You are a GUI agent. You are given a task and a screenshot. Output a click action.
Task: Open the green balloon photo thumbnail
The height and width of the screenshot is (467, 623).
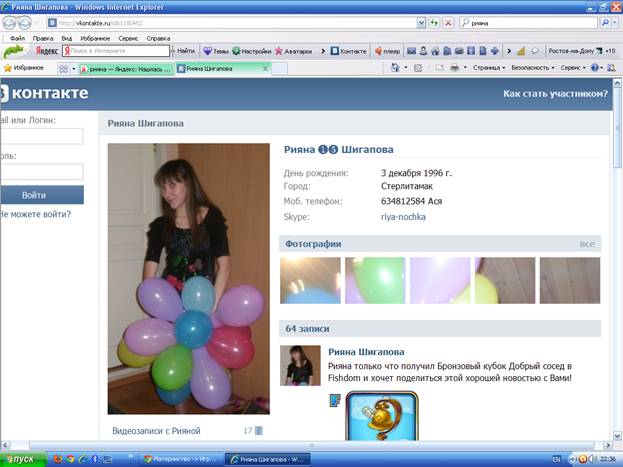pyautogui.click(x=375, y=281)
